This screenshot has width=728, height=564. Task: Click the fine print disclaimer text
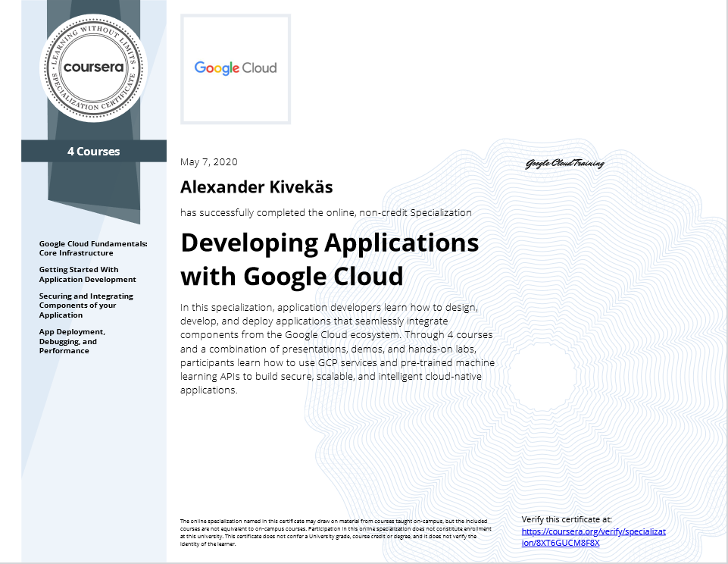(336, 532)
